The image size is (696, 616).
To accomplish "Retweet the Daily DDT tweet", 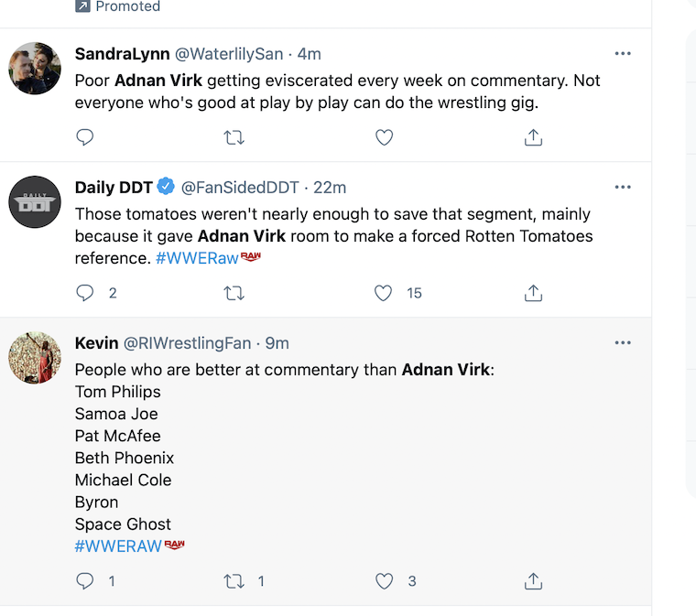I will (234, 293).
